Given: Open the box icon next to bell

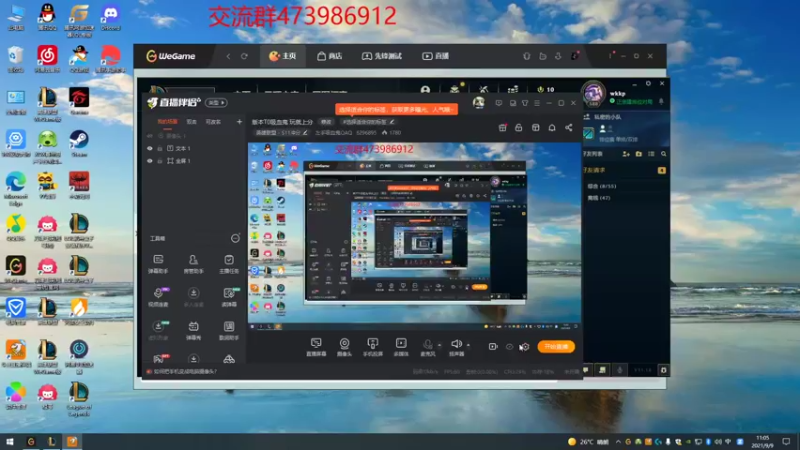Looking at the screenshot, I should (535, 128).
